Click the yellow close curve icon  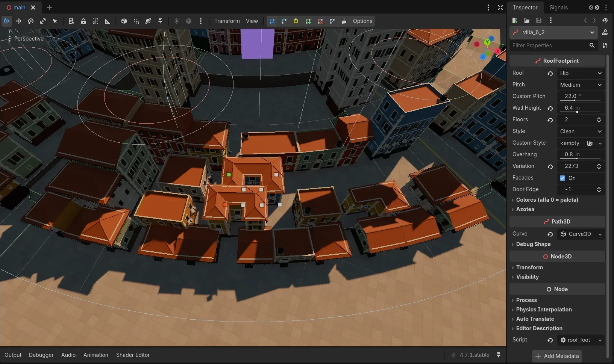(x=296, y=21)
